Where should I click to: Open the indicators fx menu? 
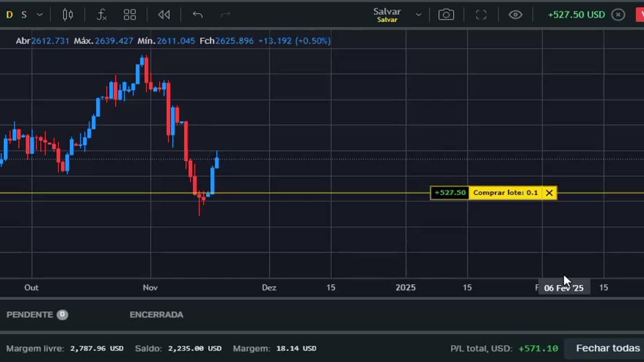(x=102, y=15)
